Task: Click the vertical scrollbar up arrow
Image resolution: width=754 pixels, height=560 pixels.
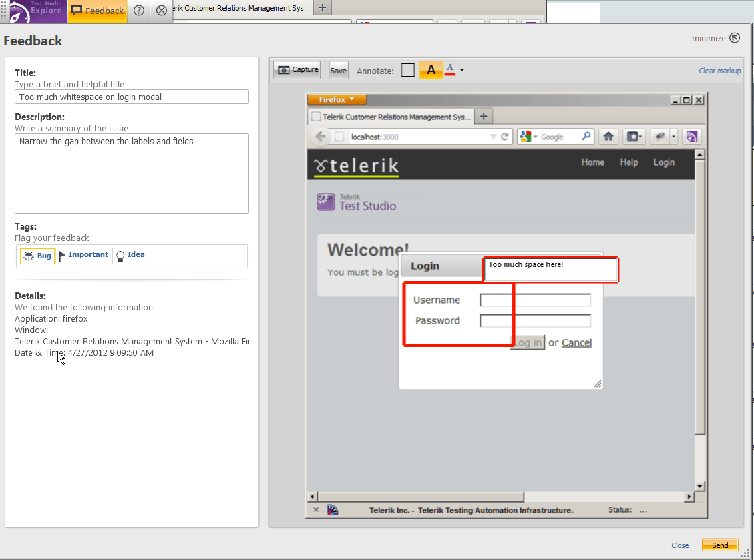Action: point(700,154)
